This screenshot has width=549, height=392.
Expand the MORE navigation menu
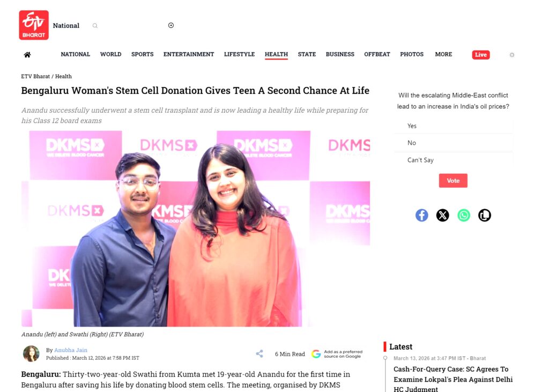(x=443, y=54)
